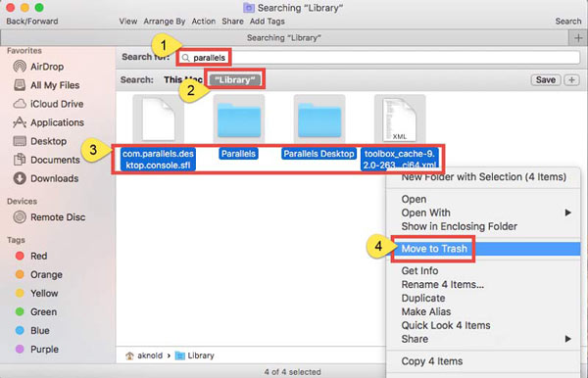Open the Share toolbar menu
The width and height of the screenshot is (588, 378).
[232, 22]
